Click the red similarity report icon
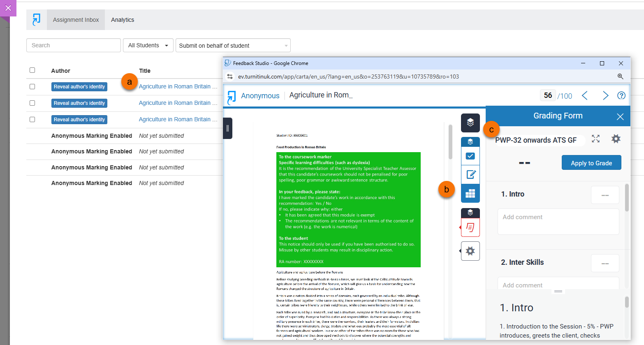The height and width of the screenshot is (345, 644). coord(470,227)
